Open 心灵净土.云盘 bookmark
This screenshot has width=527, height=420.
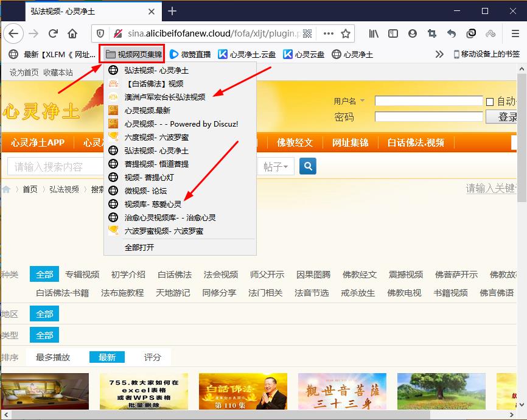(x=246, y=54)
